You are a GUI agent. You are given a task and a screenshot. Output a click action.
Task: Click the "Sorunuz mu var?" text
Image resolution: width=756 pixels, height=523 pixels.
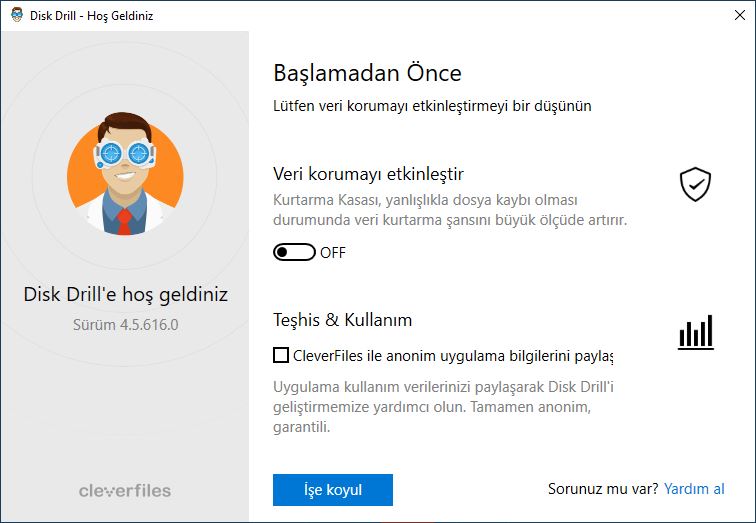[x=603, y=489]
